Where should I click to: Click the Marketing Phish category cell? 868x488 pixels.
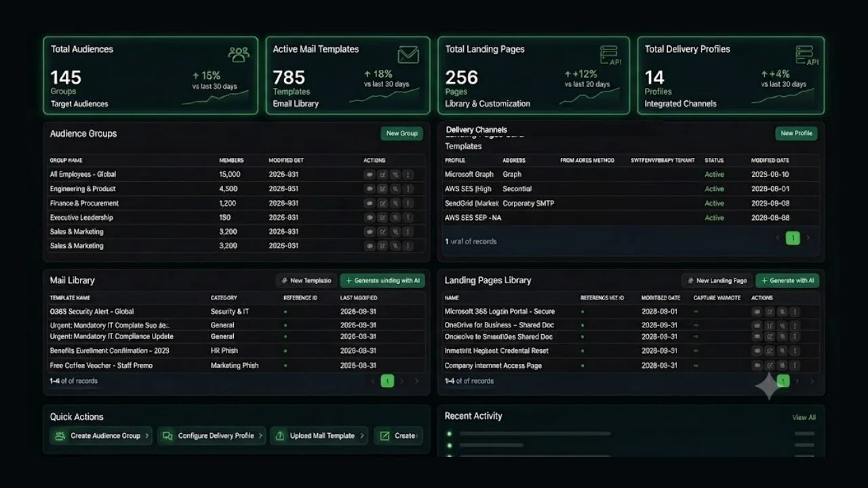235,365
